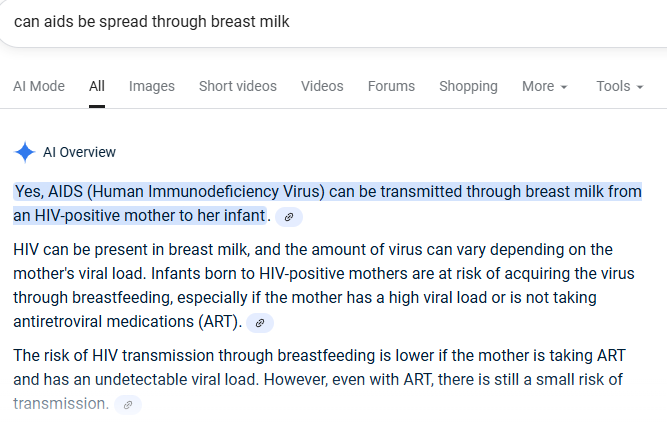667x422 pixels.
Task: Click source link icon after antiretroviral medications sentence
Action: 260,322
